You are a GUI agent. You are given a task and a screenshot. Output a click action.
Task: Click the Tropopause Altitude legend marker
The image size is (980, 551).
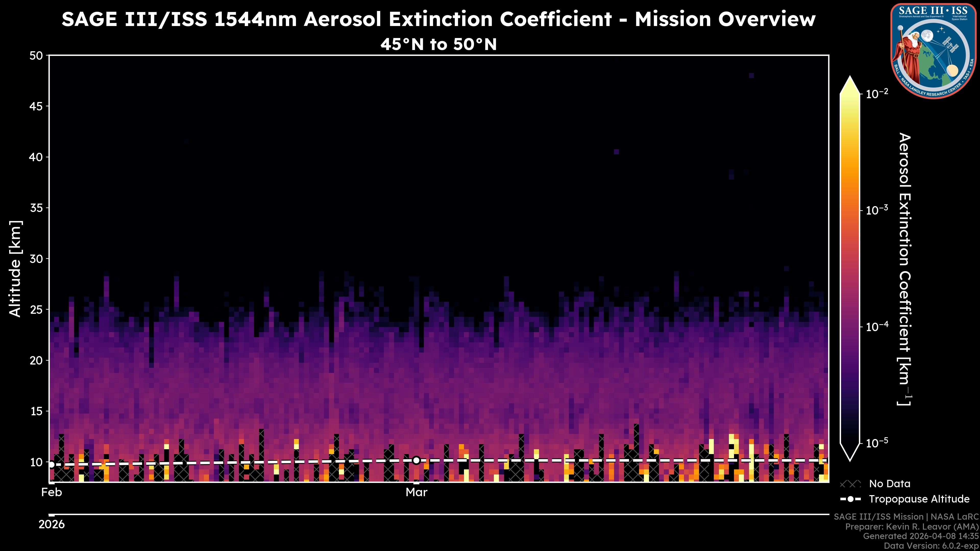pyautogui.click(x=850, y=499)
